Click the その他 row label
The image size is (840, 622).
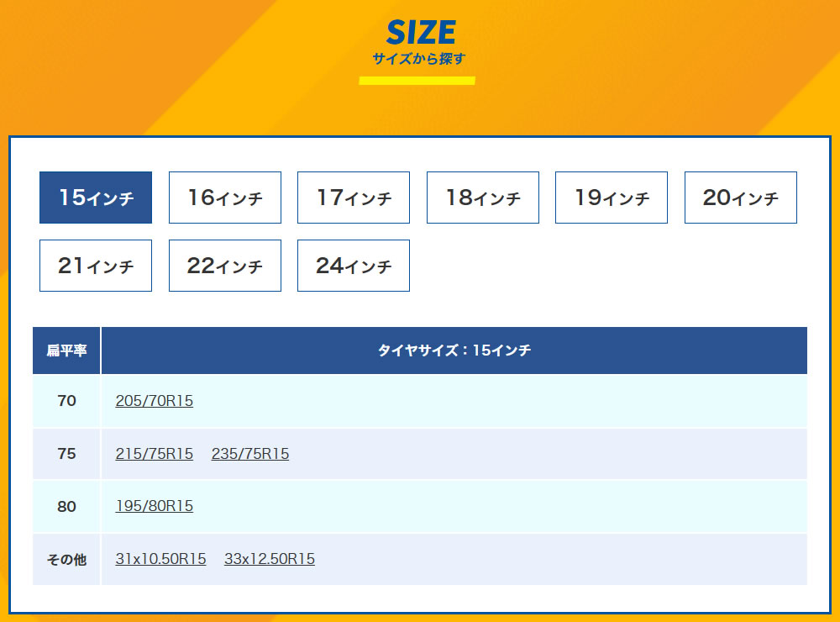tap(66, 559)
